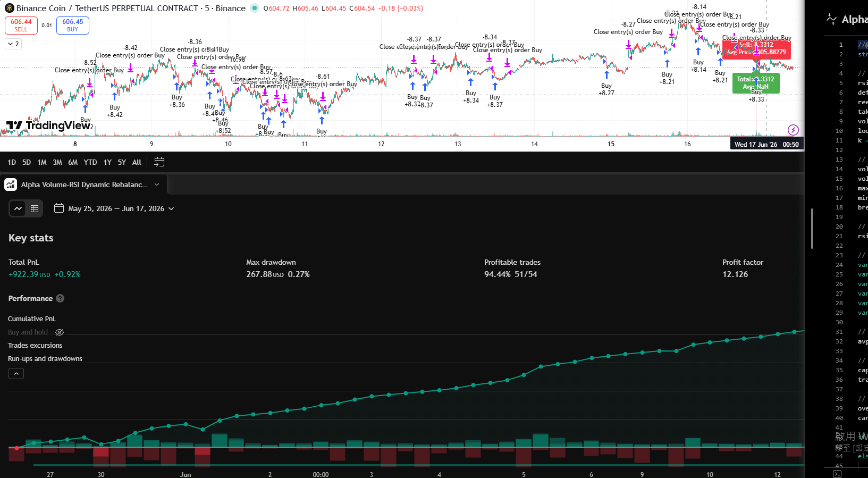This screenshot has height=478, width=868.
Task: Select the All time range
Action: (x=137, y=162)
